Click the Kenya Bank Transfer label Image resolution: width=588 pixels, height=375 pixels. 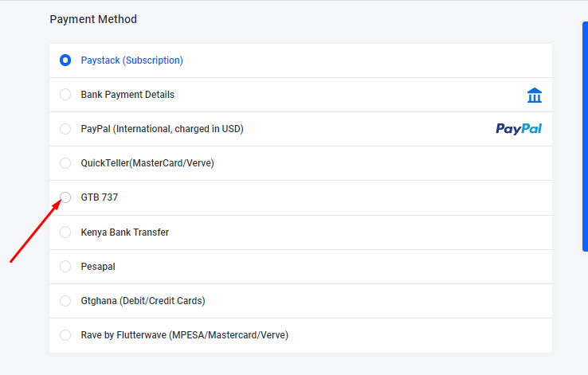pos(125,232)
